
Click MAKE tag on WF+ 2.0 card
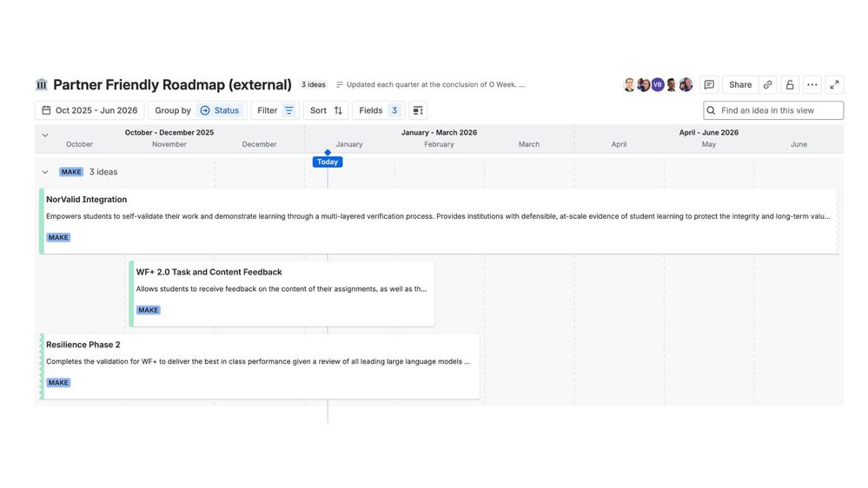148,310
